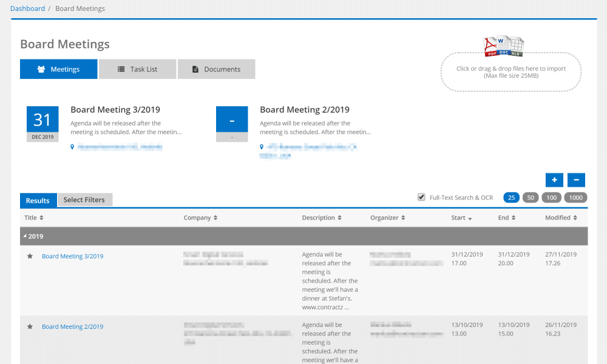Sort by the Company column

pyautogui.click(x=200, y=218)
